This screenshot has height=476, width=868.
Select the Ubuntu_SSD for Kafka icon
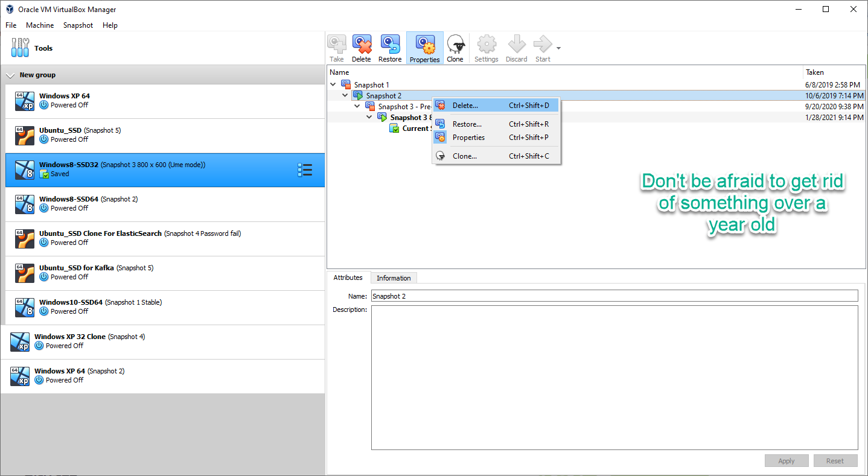click(25, 273)
